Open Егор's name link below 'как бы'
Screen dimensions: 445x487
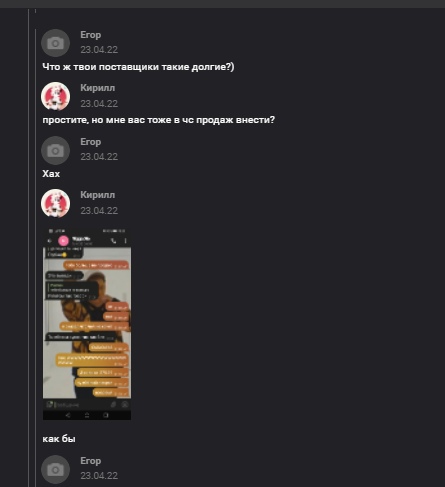tap(91, 461)
